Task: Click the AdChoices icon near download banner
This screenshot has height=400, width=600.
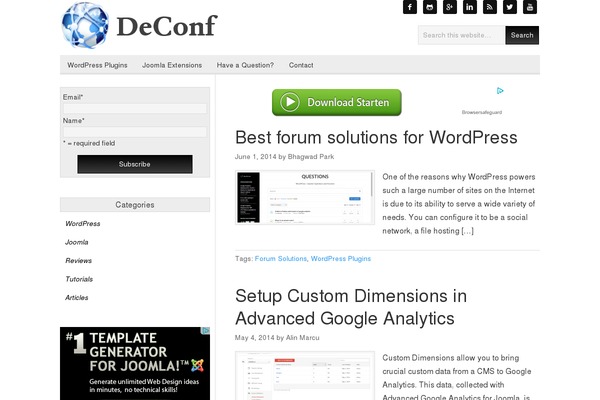Action: point(500,91)
